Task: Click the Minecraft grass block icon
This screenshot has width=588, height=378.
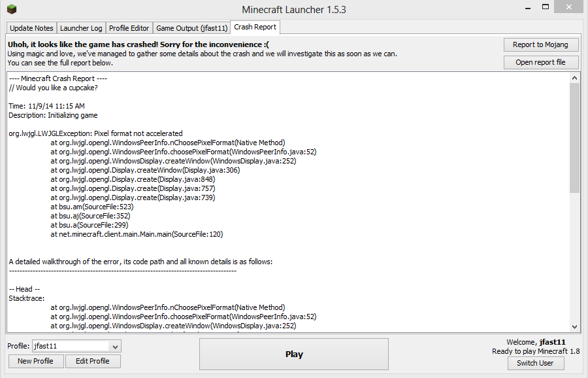Action: 12,9
